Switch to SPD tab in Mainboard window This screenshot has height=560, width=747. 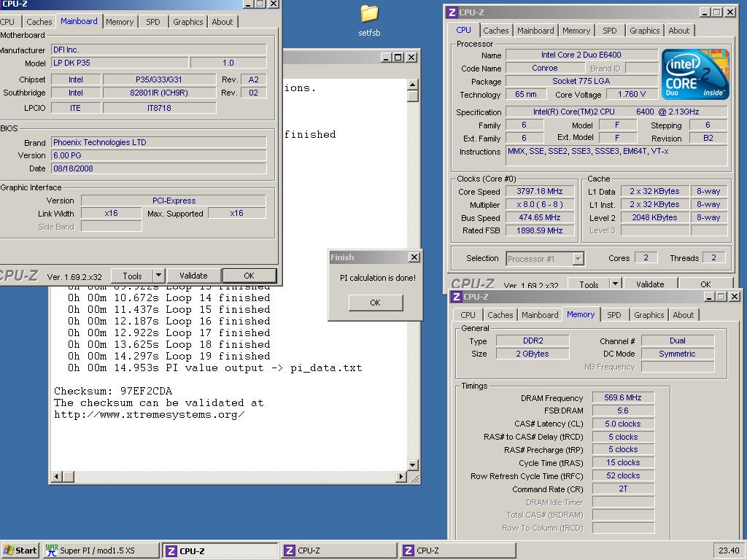[153, 22]
